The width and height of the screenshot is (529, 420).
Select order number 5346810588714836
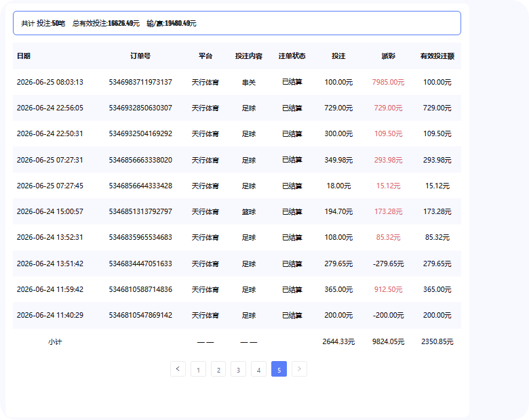tap(140, 289)
